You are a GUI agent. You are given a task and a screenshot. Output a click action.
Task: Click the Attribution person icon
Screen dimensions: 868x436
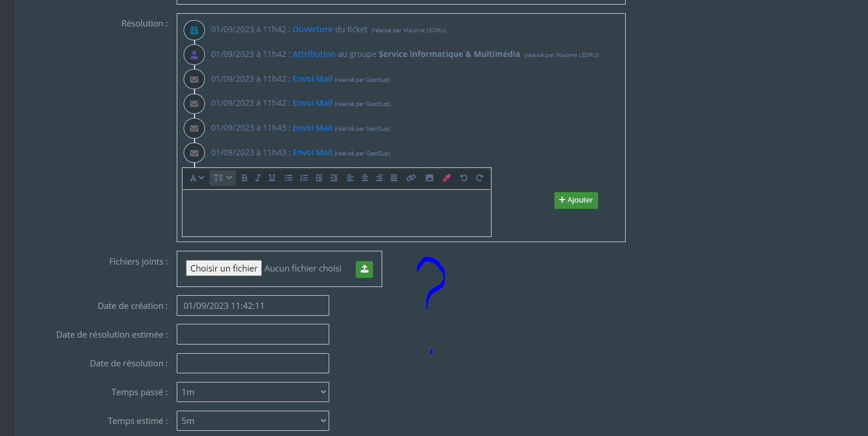click(x=194, y=55)
